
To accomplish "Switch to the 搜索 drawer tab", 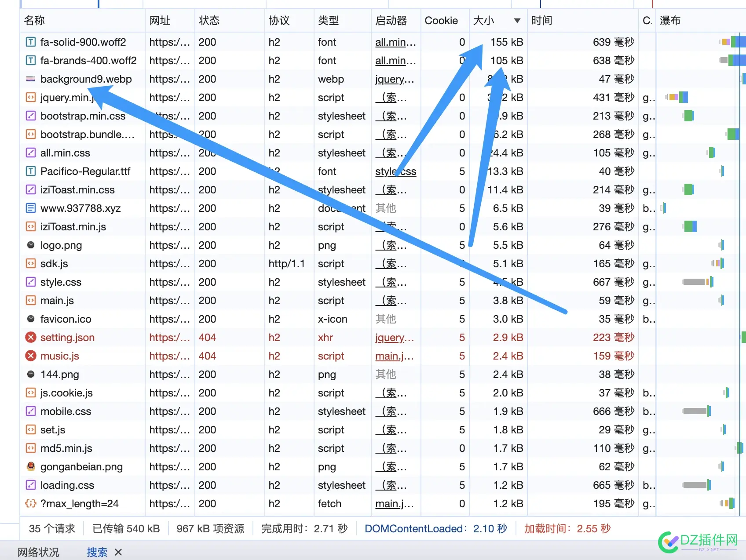I will [x=97, y=552].
